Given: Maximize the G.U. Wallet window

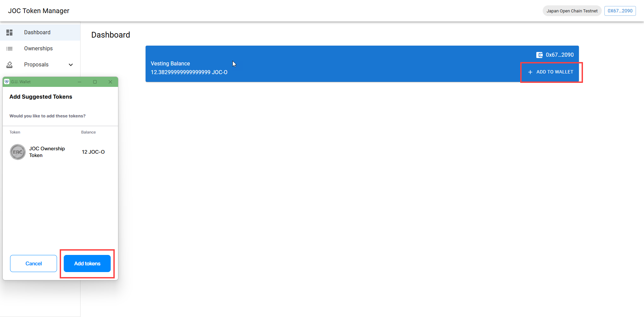Looking at the screenshot, I should click(x=95, y=82).
